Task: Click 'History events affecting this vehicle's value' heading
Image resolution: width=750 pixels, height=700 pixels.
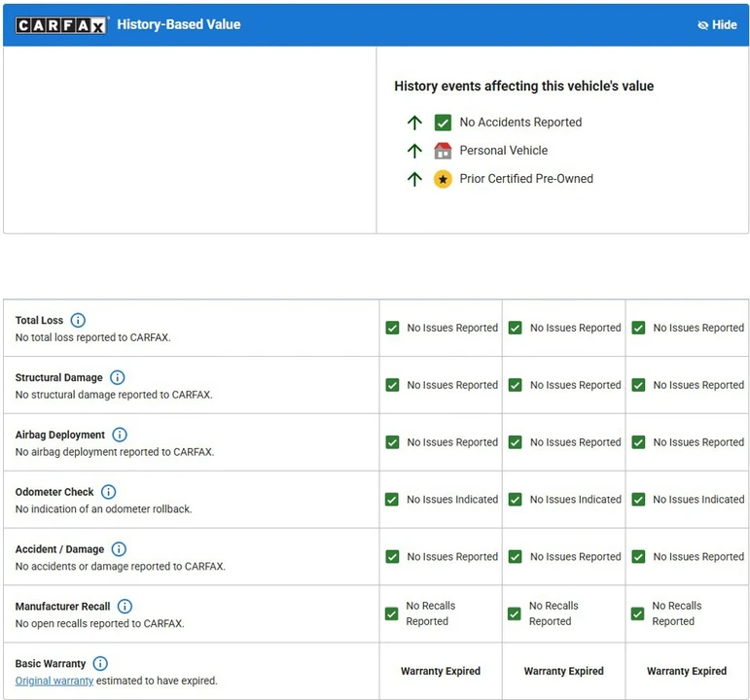Action: pos(523,87)
